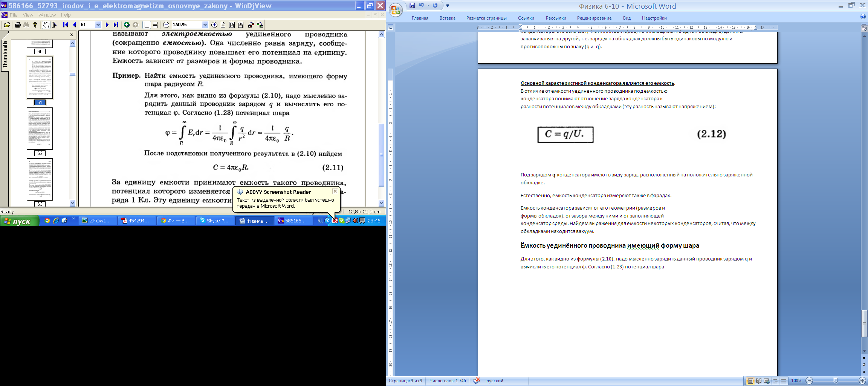Toggle single page layout in WinDjView
Image resolution: width=868 pixels, height=386 pixels.
pos(147,25)
